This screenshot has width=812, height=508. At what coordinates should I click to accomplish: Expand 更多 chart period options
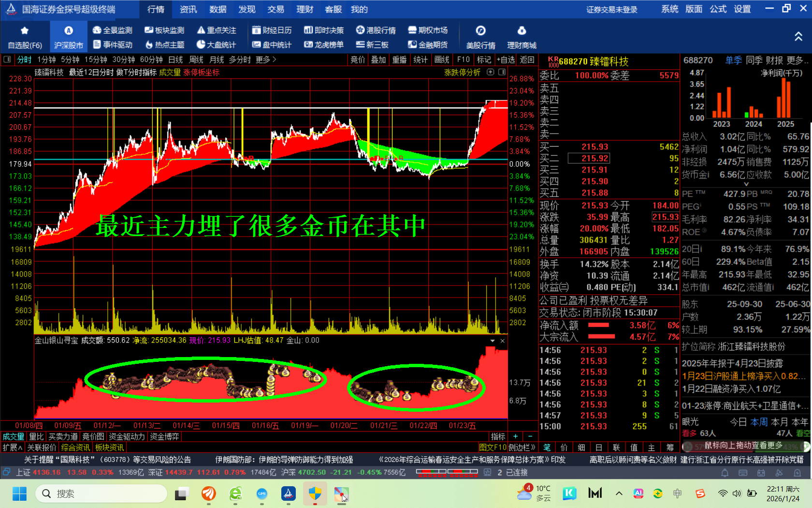click(266, 60)
